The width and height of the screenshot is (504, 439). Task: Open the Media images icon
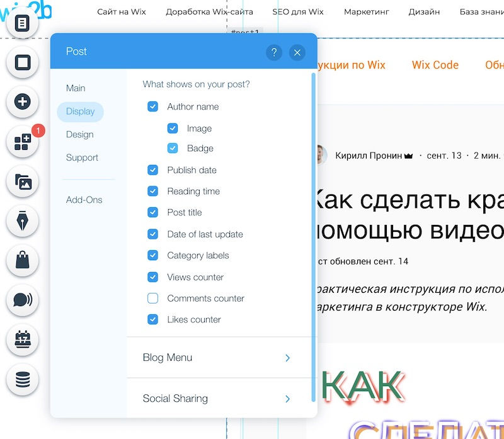pos(23,181)
